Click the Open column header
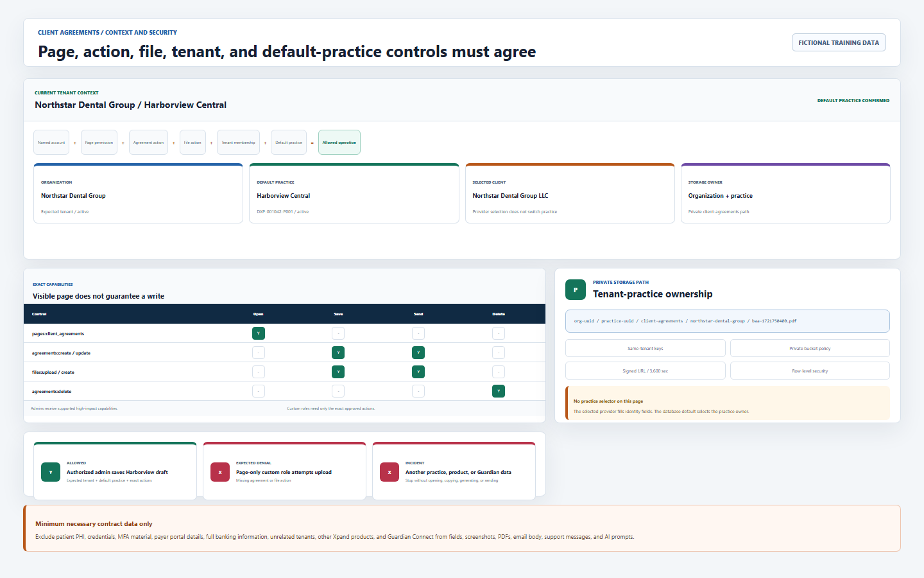The height and width of the screenshot is (578, 924). click(259, 314)
